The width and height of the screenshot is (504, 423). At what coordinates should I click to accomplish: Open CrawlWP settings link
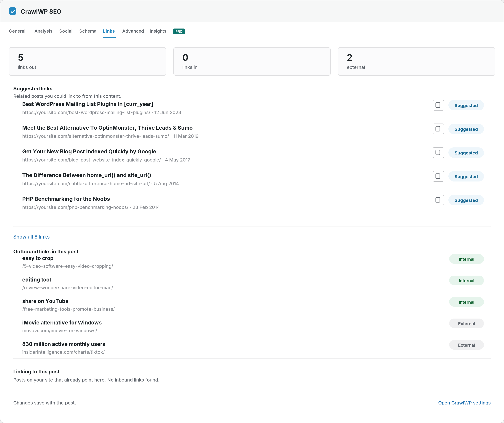(x=464, y=403)
